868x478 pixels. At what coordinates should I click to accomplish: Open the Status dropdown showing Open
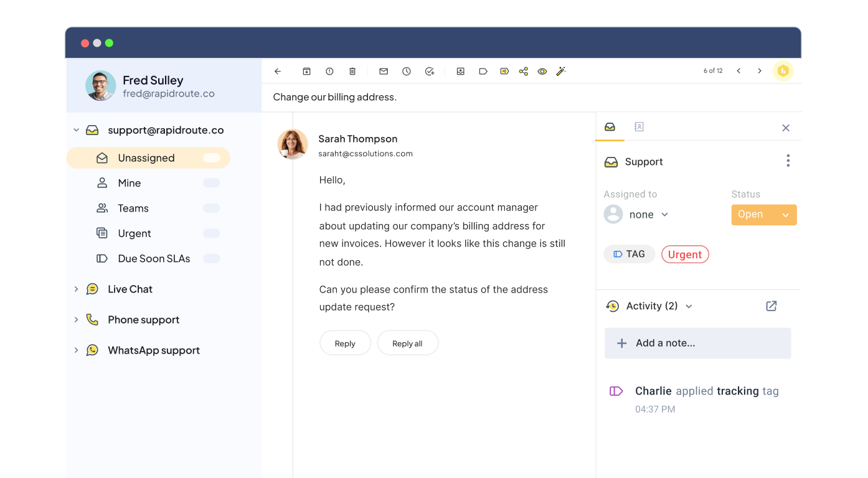pyautogui.click(x=763, y=214)
